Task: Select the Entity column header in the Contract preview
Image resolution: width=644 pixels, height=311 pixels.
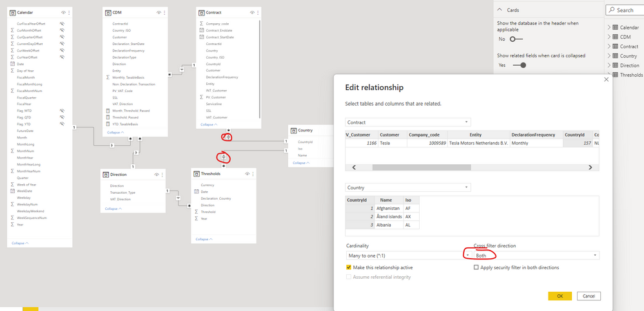Action: click(x=478, y=135)
